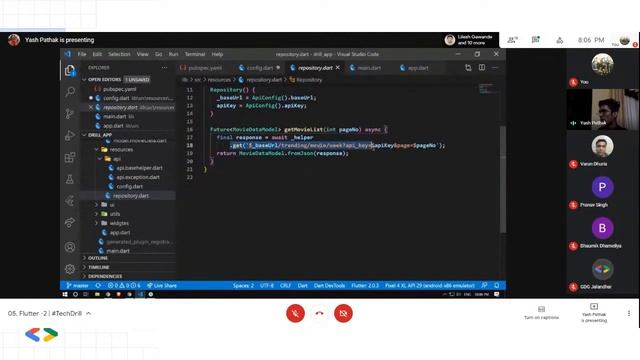
Task: Open Meet activities icon
Action: [x=560, y=40]
